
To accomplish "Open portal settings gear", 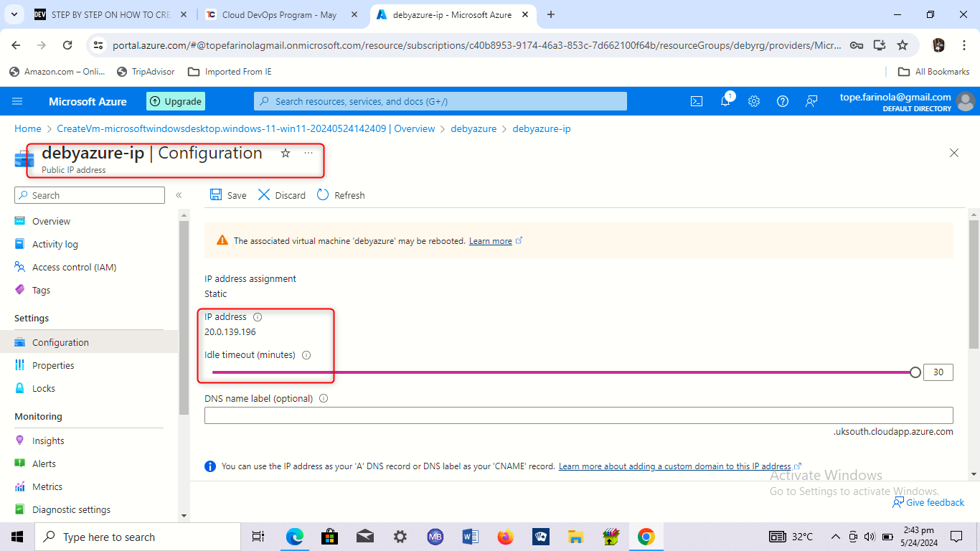I will [754, 101].
